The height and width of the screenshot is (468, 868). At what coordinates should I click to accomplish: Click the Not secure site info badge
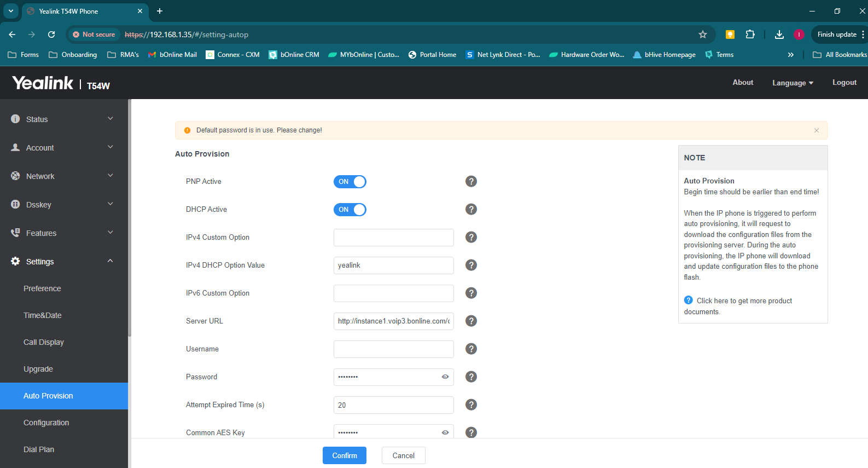94,34
